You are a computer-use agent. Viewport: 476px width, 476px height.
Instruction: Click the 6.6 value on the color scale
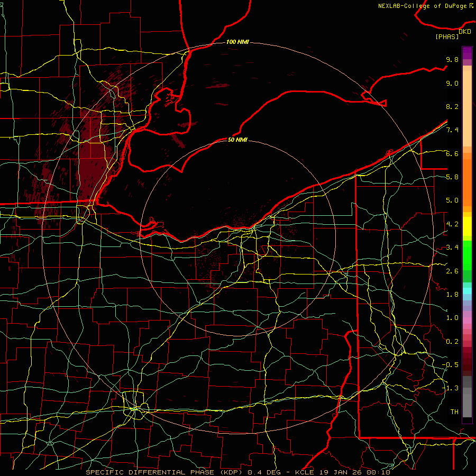pyautogui.click(x=452, y=153)
